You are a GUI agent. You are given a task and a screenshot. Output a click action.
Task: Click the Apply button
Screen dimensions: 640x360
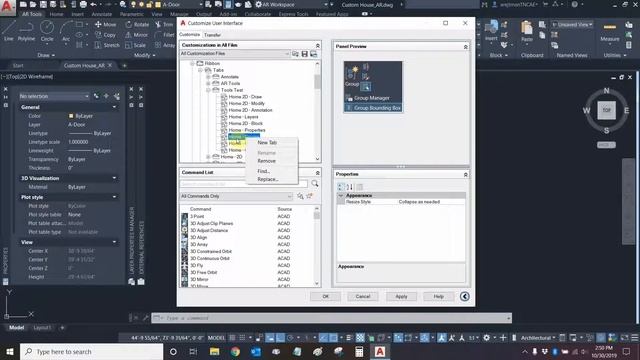401,296
